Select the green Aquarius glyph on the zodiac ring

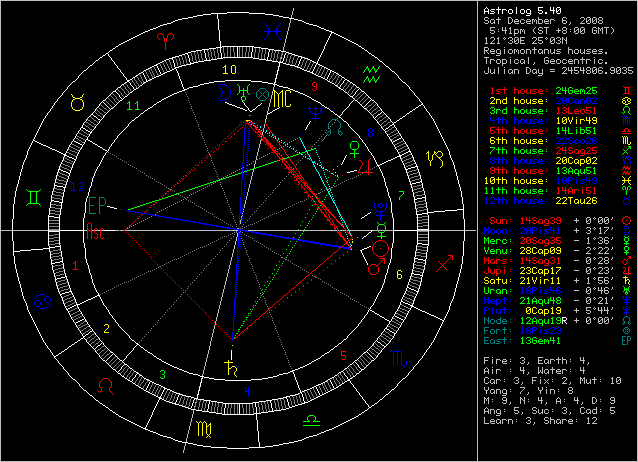(372, 73)
